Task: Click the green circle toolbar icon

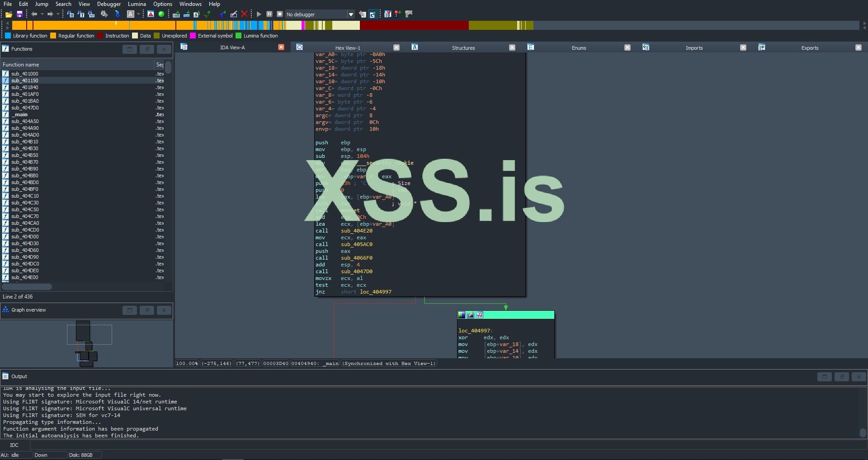Action: point(161,14)
